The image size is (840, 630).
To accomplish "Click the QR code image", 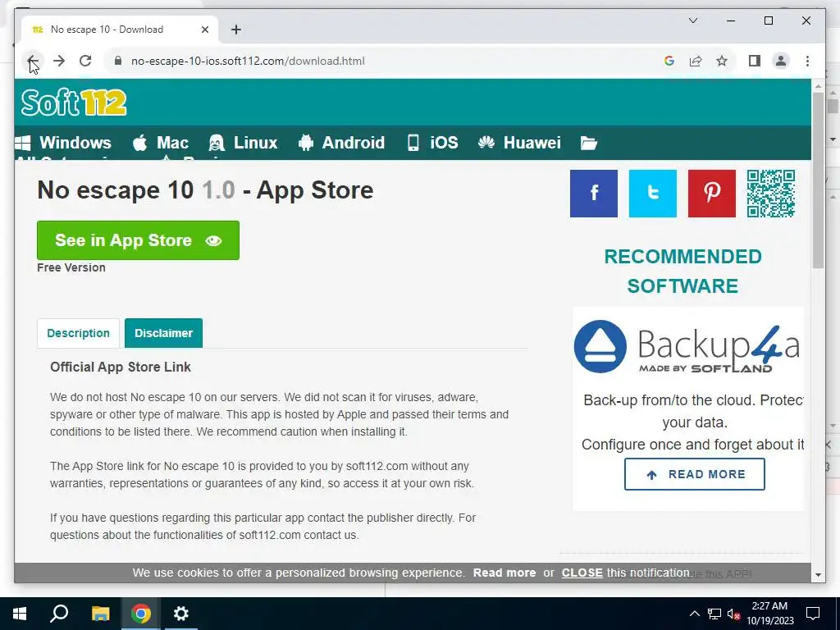I will (x=771, y=194).
